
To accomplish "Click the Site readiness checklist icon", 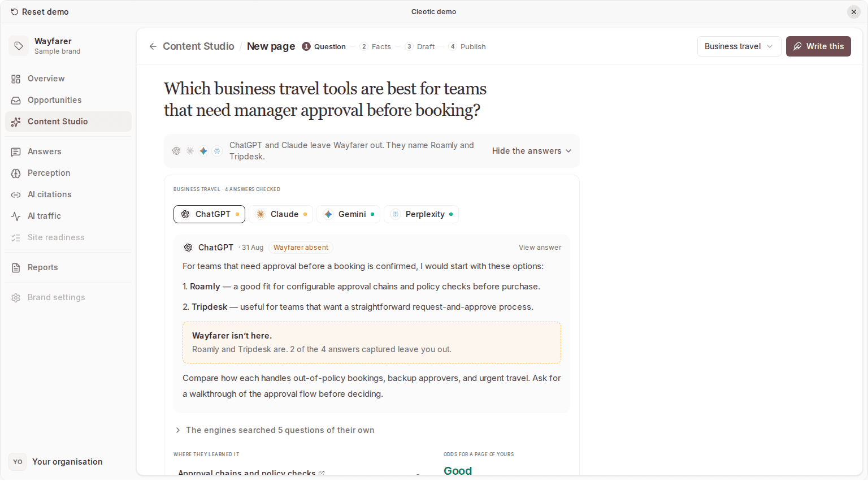I will coord(16,238).
